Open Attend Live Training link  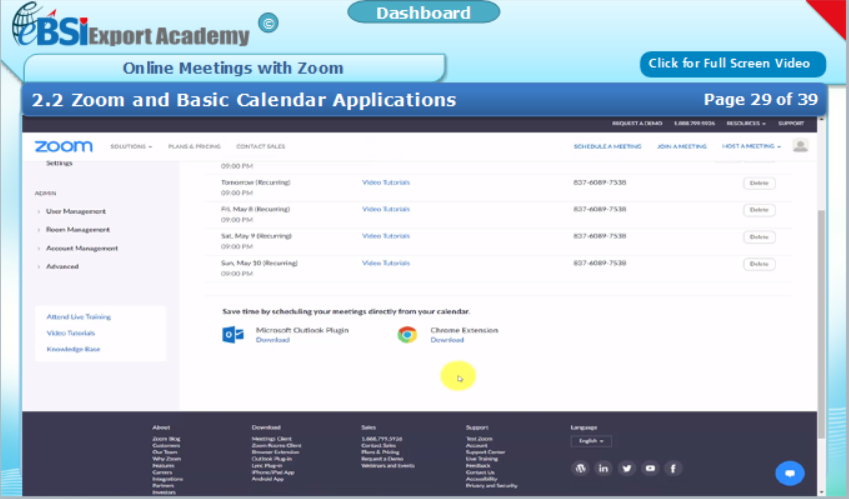click(x=79, y=317)
